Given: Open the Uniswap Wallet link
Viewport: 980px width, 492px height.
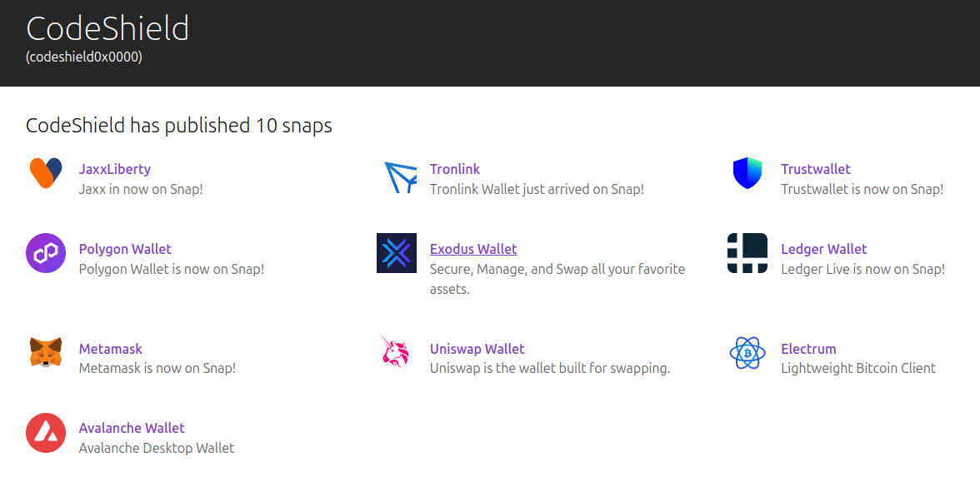Looking at the screenshot, I should (x=477, y=349).
